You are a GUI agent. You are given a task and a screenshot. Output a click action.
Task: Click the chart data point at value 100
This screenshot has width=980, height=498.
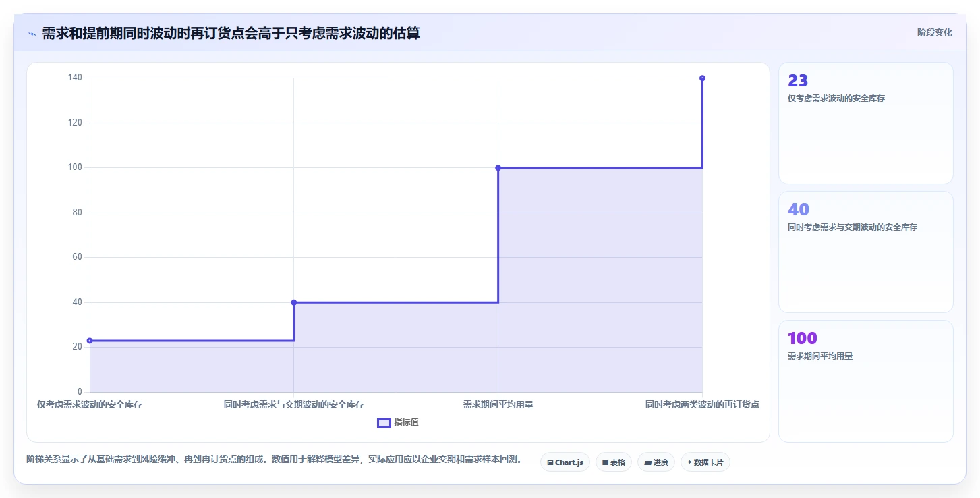[498, 168]
